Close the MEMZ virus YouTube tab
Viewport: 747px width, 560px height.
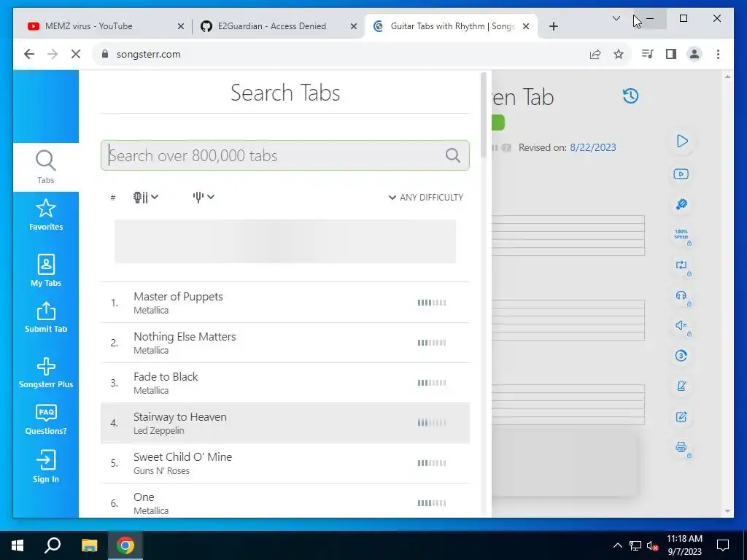coord(181,27)
